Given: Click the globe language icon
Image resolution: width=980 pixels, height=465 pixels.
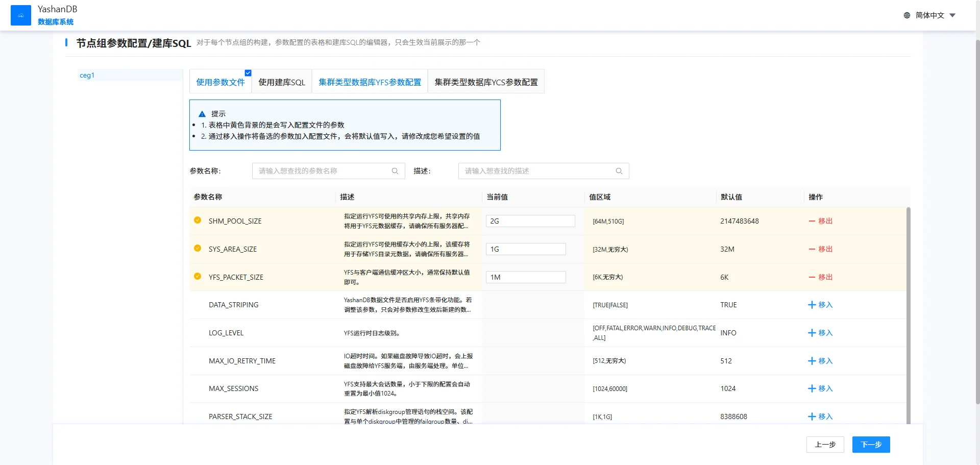Looking at the screenshot, I should (907, 15).
